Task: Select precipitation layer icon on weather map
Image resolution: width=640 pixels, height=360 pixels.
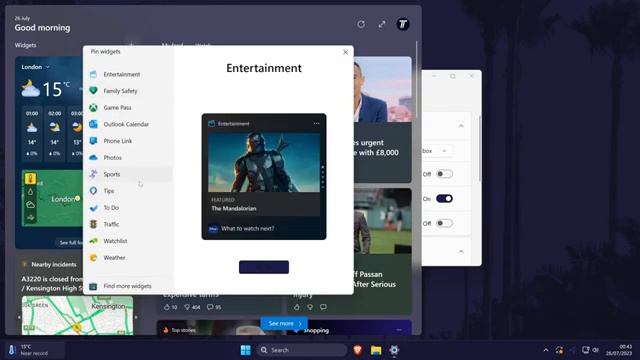Action: [x=31, y=192]
